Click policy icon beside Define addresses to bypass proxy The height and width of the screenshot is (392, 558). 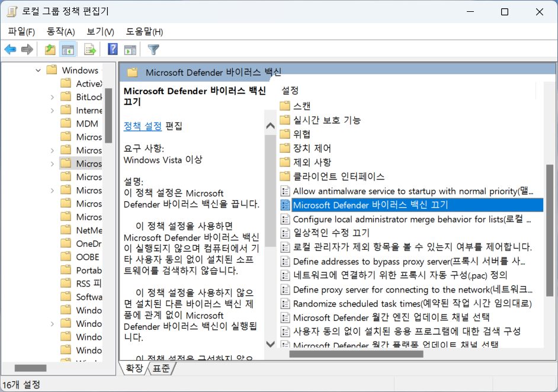click(x=285, y=262)
